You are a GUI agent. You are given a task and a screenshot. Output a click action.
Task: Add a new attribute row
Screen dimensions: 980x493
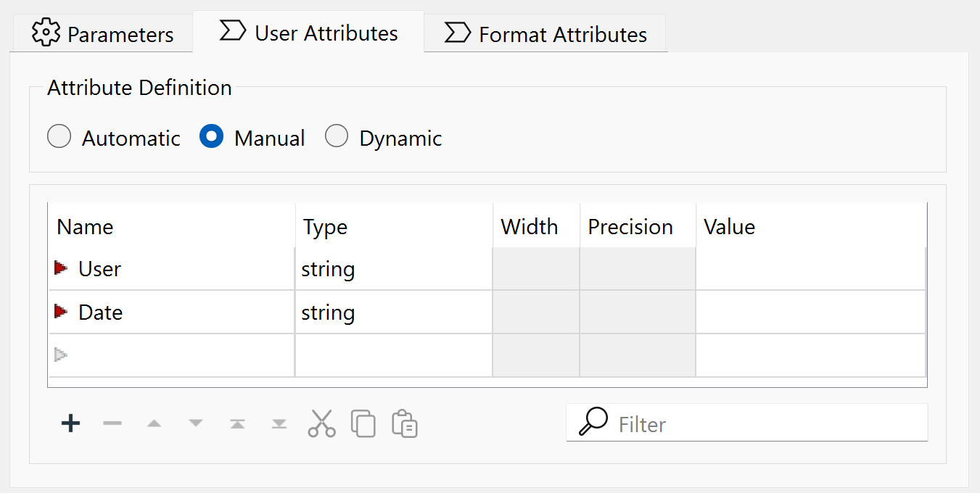pos(70,423)
